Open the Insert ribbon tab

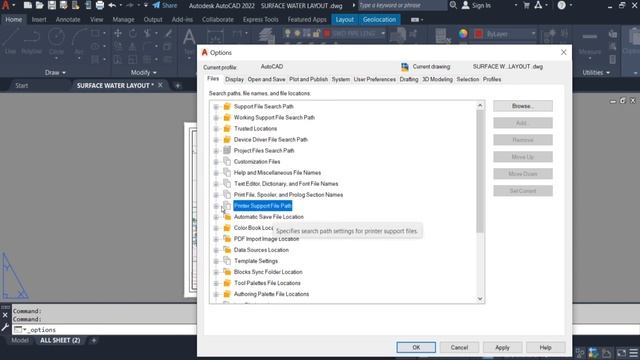click(x=39, y=19)
